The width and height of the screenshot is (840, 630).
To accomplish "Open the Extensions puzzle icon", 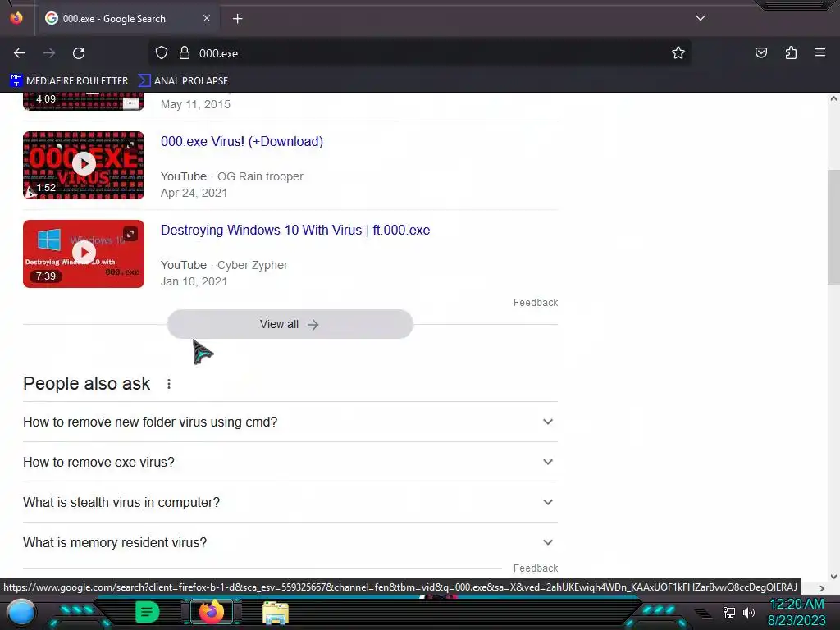I will click(791, 53).
